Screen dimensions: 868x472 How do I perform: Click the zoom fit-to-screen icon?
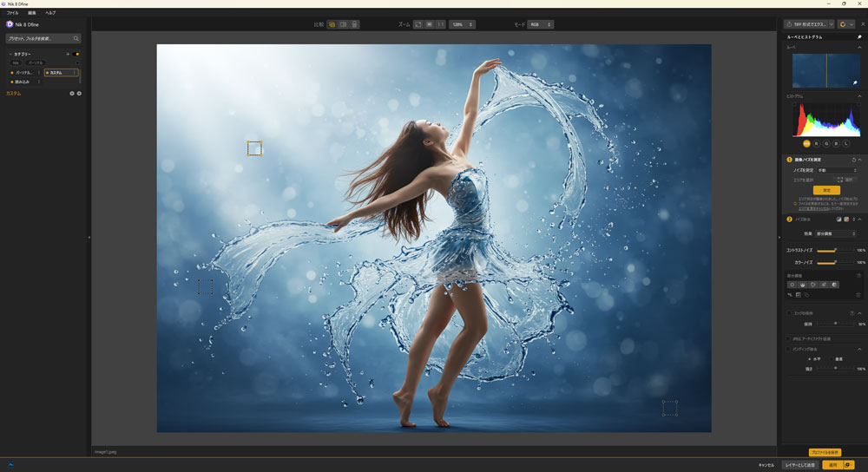[418, 24]
